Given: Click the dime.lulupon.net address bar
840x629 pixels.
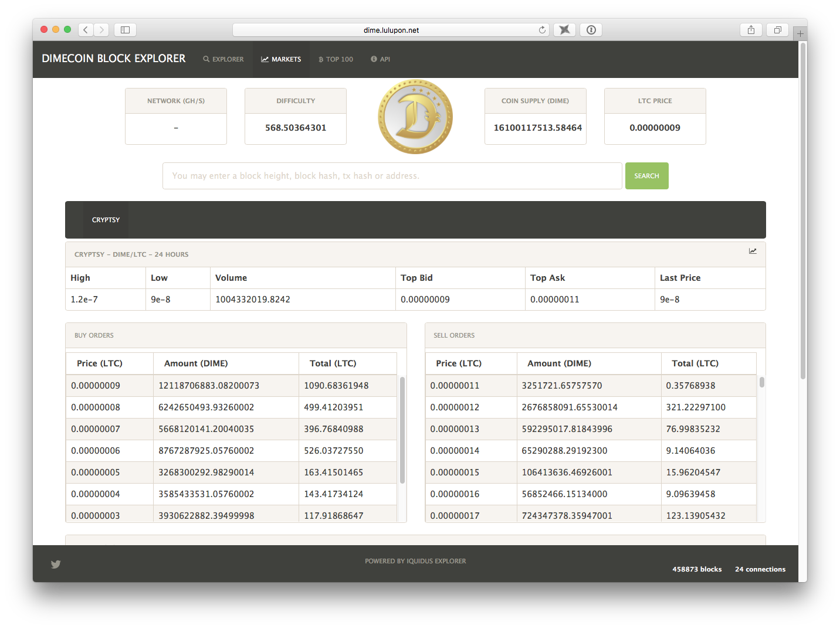Looking at the screenshot, I should tap(391, 30).
